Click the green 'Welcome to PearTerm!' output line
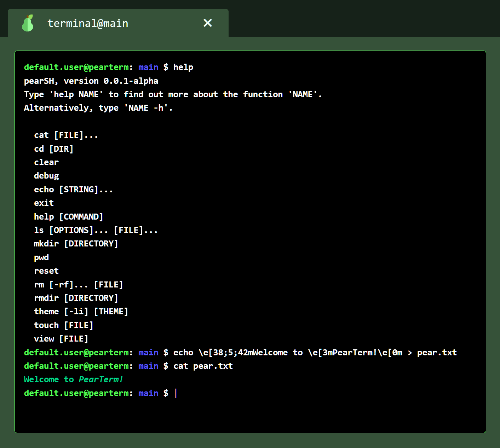 click(x=73, y=379)
